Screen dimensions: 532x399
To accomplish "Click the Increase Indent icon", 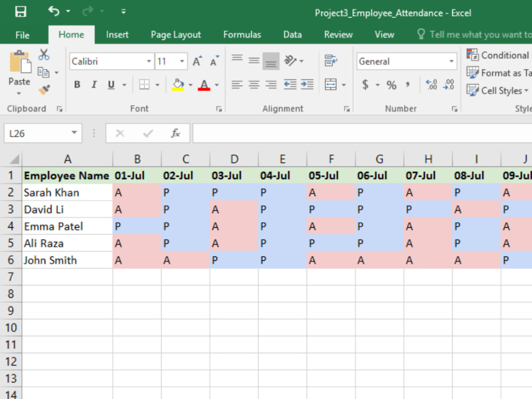I will pos(307,85).
